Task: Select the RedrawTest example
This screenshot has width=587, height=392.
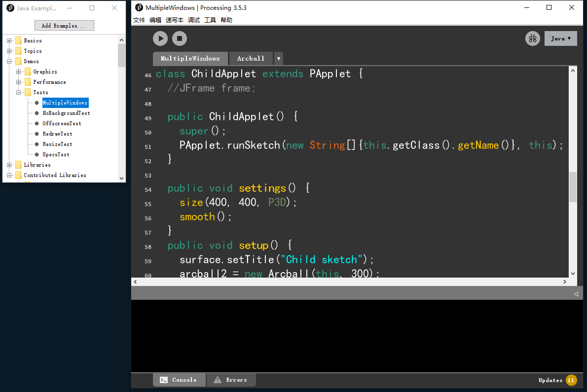Action: [x=57, y=134]
